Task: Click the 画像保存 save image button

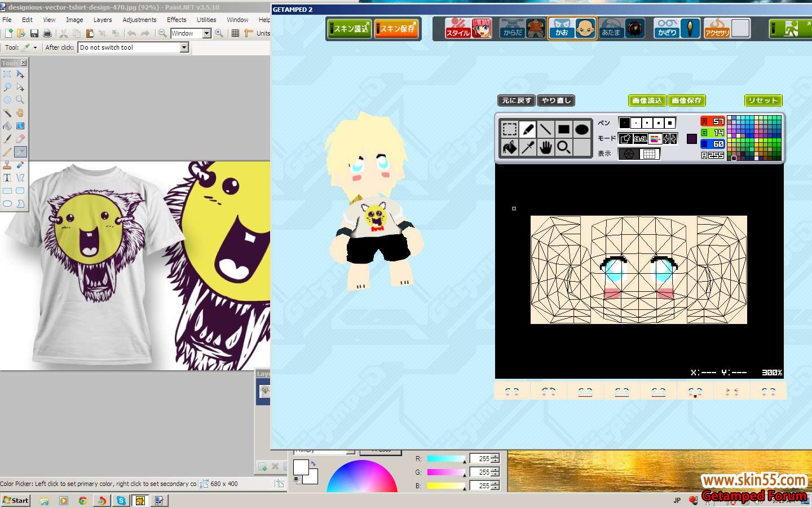Action: [x=687, y=100]
